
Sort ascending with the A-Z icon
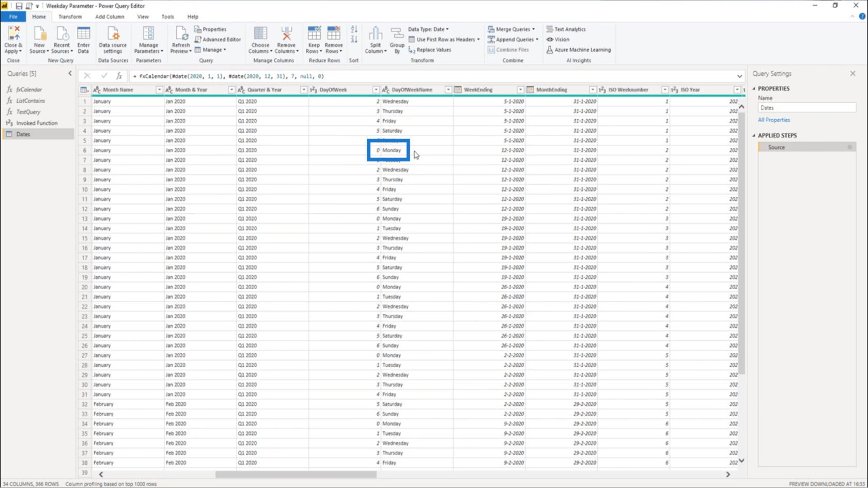tap(354, 29)
